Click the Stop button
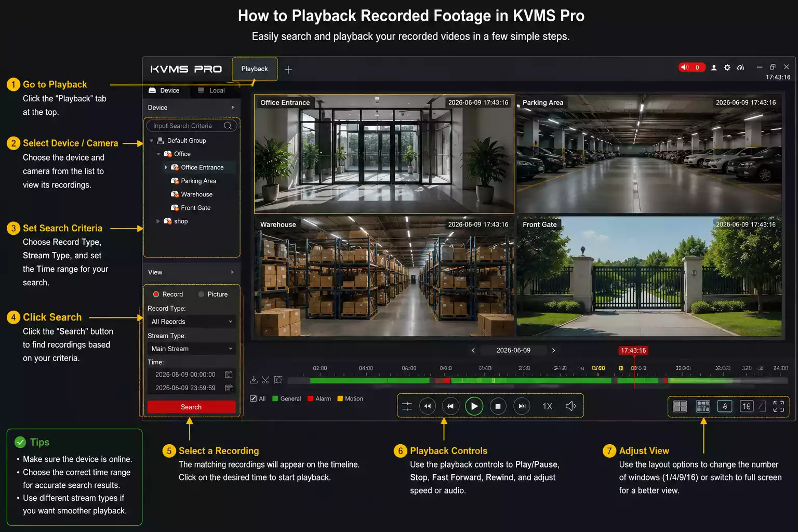The image size is (798, 532). (x=498, y=406)
